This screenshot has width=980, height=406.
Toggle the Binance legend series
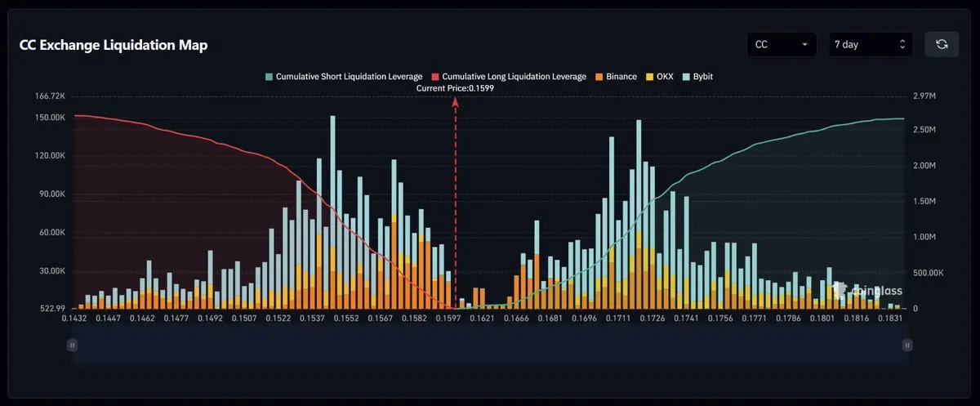coord(615,76)
